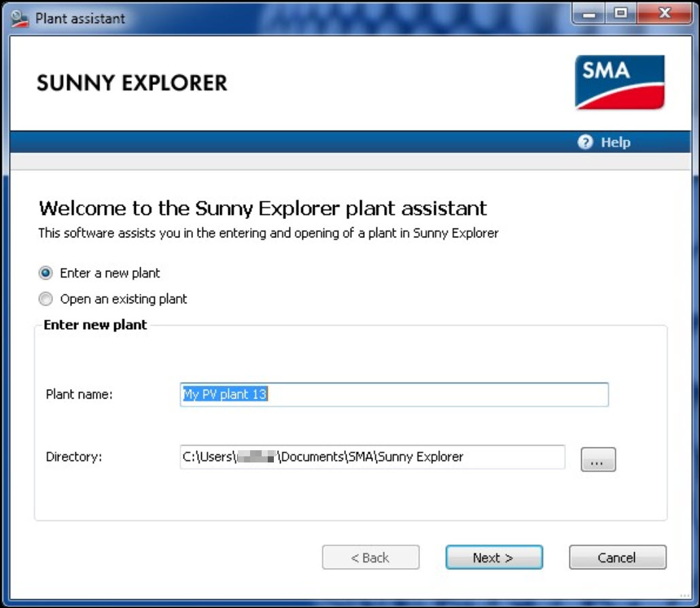The height and width of the screenshot is (608, 700).
Task: Select "Enter a new plant"
Action: tap(45, 273)
